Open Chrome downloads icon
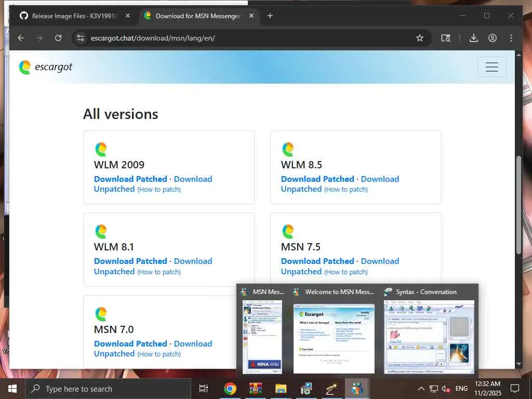The height and width of the screenshot is (399, 532). coord(474,38)
